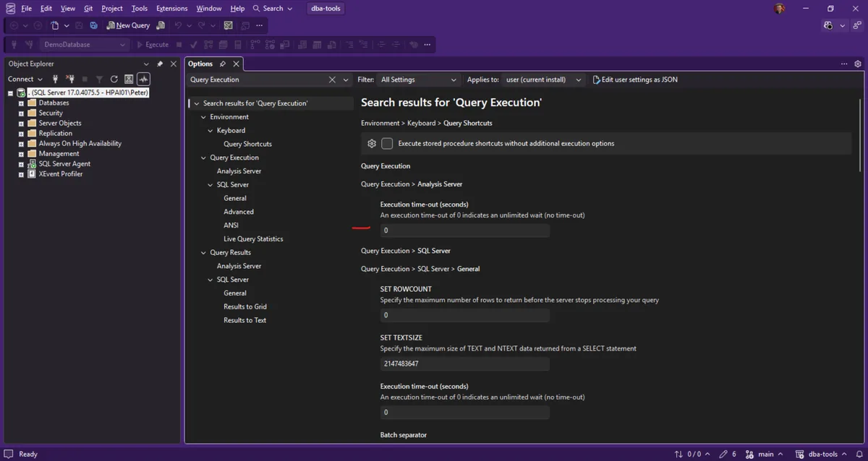
Task: Click Disconnect icon in Object Explorer
Action: [70, 79]
